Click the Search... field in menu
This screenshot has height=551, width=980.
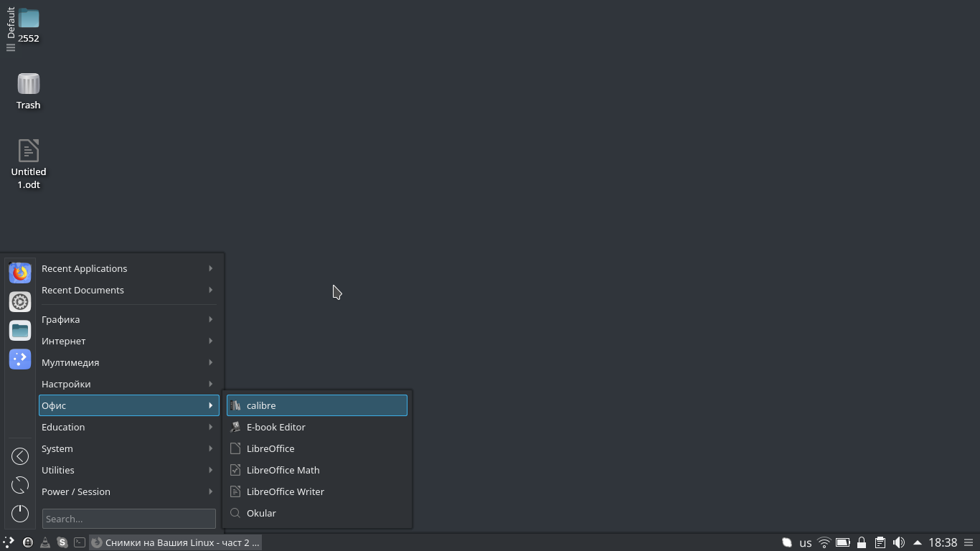point(128,519)
